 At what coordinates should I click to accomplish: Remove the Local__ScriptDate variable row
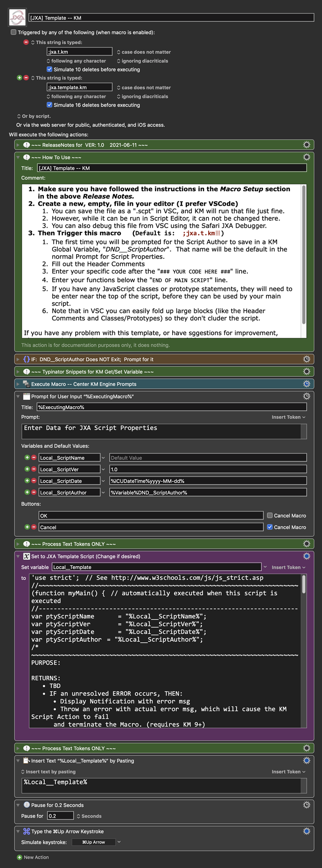click(x=34, y=481)
